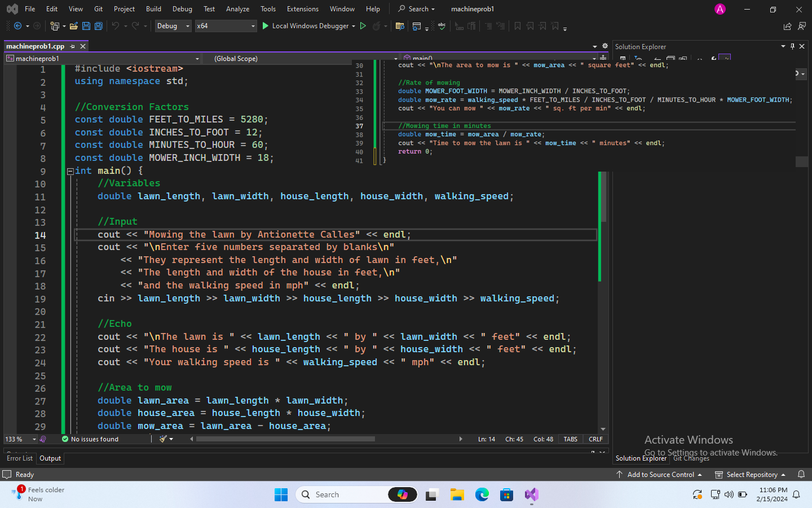This screenshot has height=508, width=812.
Task: Click the Save machineprob1.cpp icon
Action: [x=86, y=26]
